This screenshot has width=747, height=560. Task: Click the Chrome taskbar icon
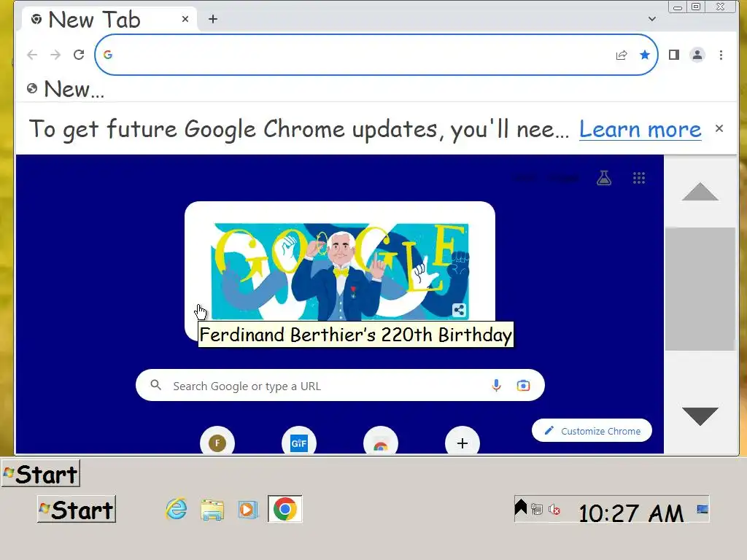pyautogui.click(x=285, y=509)
